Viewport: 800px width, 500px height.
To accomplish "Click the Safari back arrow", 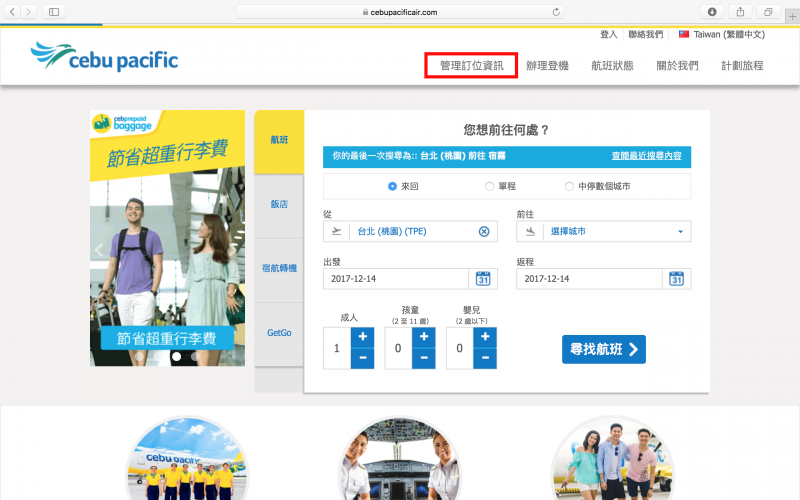I will point(12,12).
